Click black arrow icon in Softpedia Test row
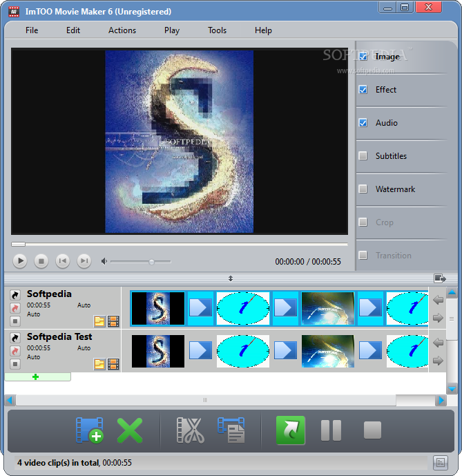Screen dimensions: 462x476 [15, 337]
